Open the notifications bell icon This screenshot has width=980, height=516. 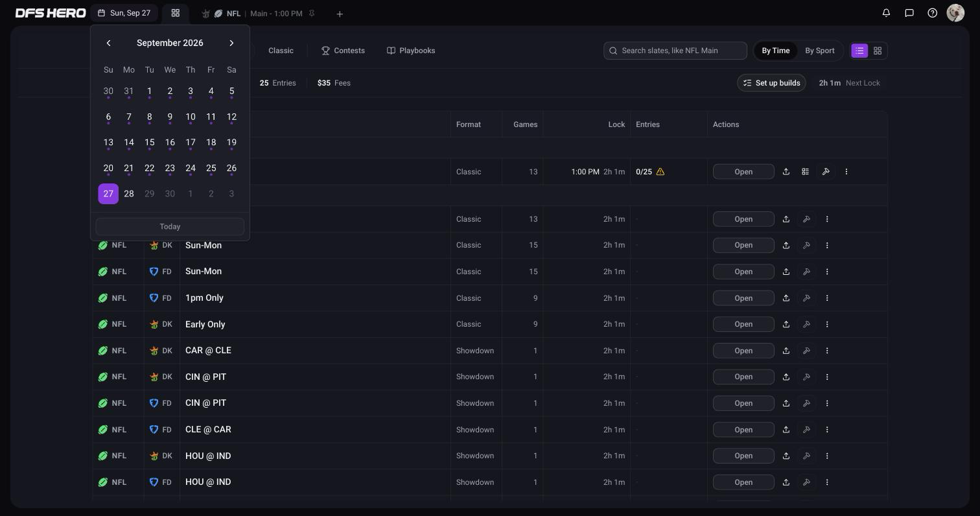(886, 13)
